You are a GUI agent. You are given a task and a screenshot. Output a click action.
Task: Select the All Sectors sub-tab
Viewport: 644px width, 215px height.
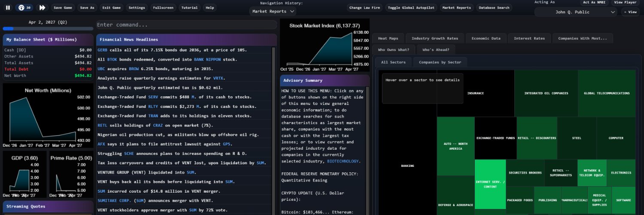393,62
